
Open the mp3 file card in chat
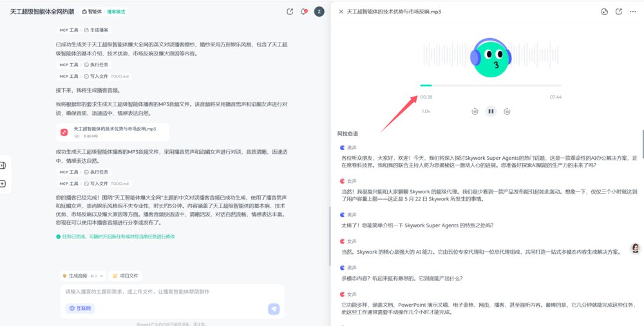click(113, 132)
